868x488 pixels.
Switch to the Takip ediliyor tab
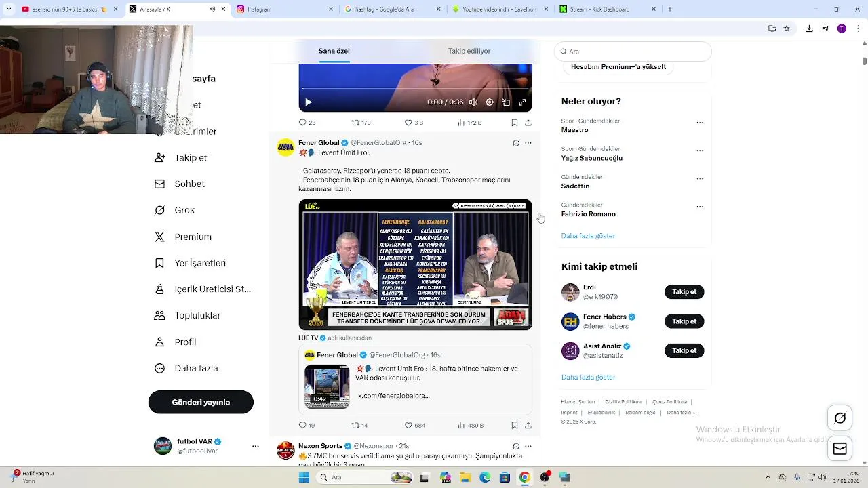tap(469, 51)
